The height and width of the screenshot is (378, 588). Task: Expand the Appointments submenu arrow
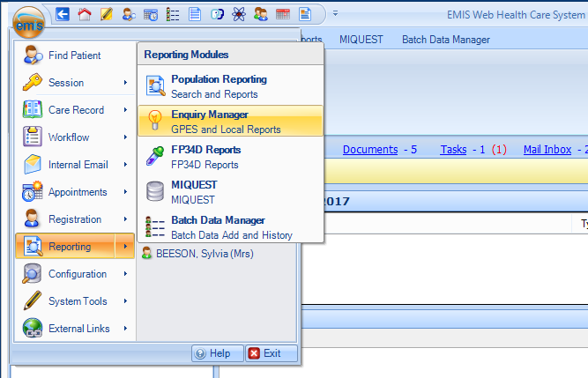(126, 192)
